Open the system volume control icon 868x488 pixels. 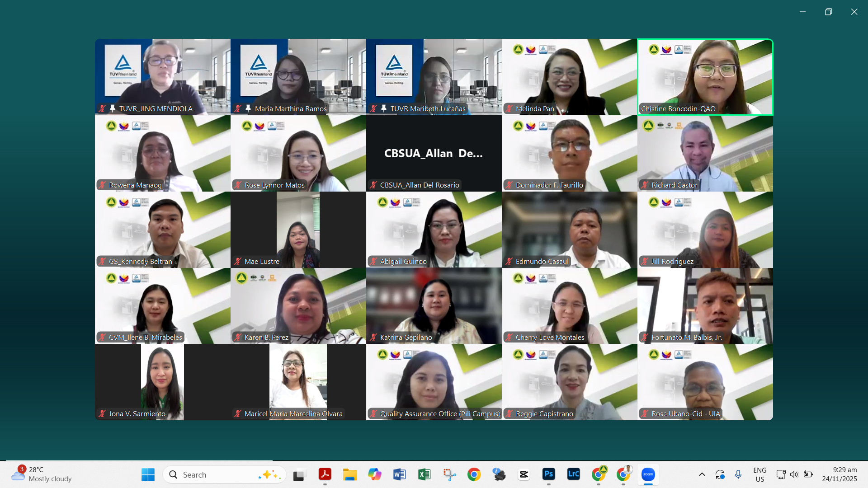(x=794, y=474)
